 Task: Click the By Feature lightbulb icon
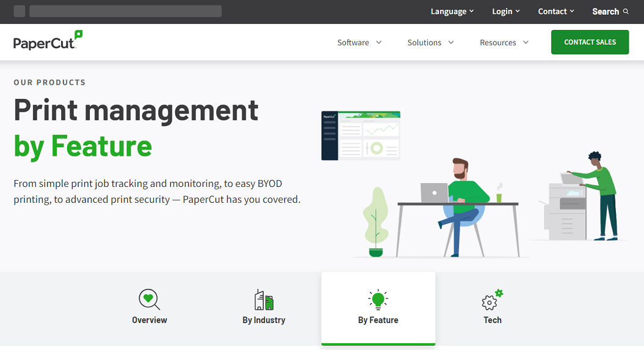click(378, 299)
